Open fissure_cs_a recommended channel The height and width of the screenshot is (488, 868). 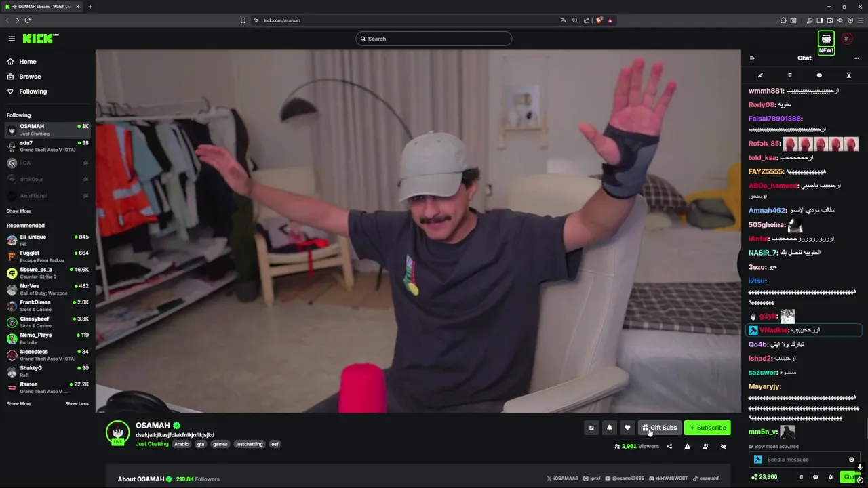click(47, 272)
